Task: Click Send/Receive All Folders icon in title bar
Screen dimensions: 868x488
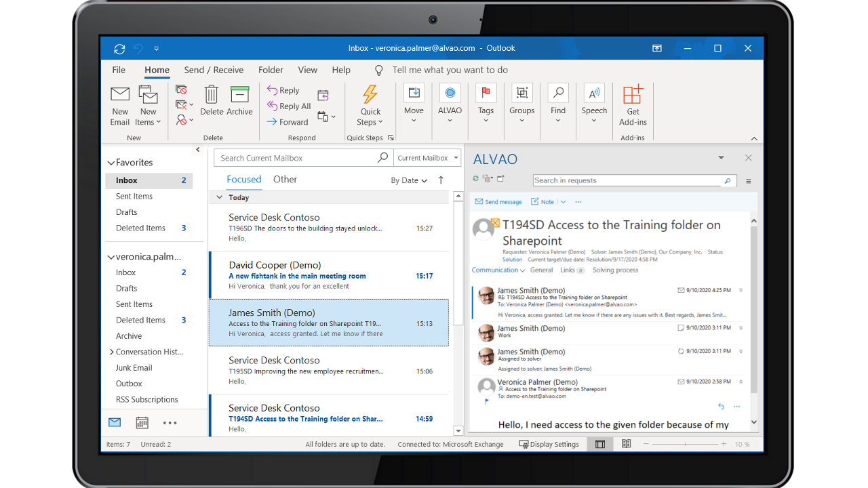Action: (119, 48)
